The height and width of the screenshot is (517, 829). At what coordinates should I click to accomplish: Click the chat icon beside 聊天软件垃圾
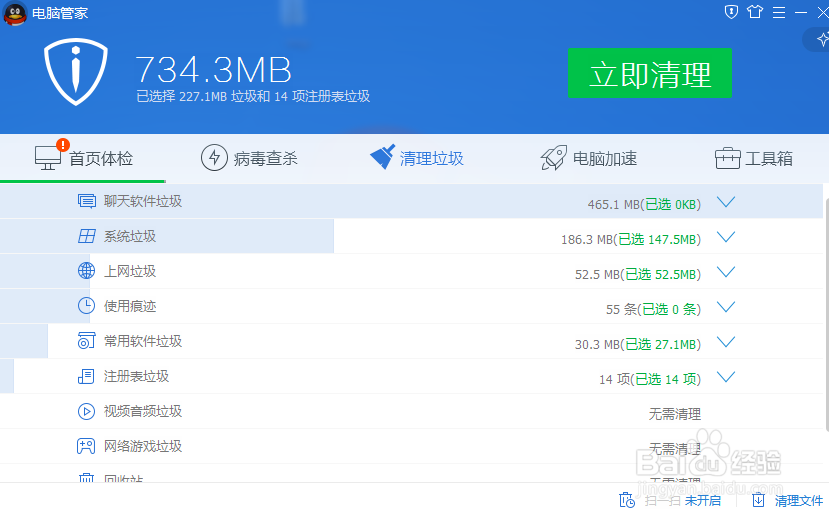click(87, 201)
